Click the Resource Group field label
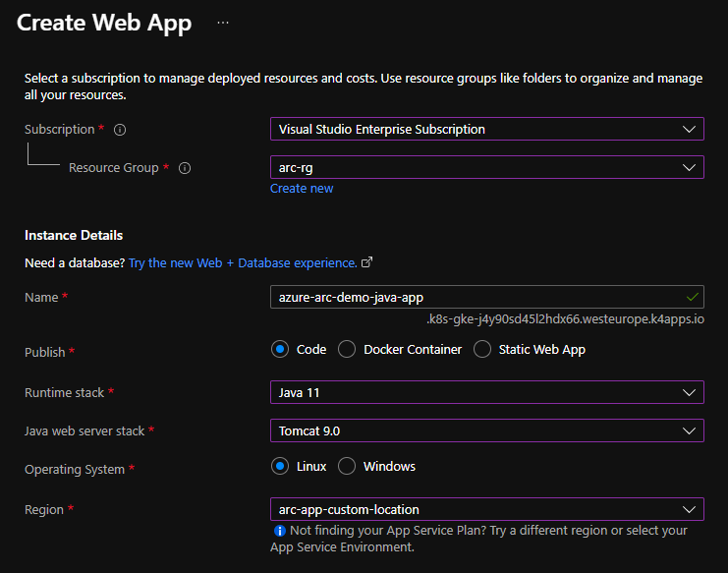Image resolution: width=728 pixels, height=573 pixels. [114, 168]
